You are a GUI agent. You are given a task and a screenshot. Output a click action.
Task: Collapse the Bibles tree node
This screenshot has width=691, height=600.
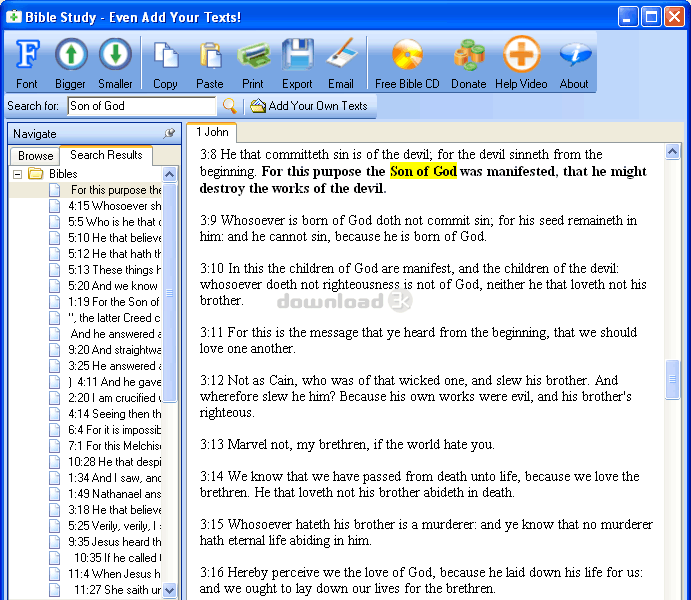[x=17, y=174]
